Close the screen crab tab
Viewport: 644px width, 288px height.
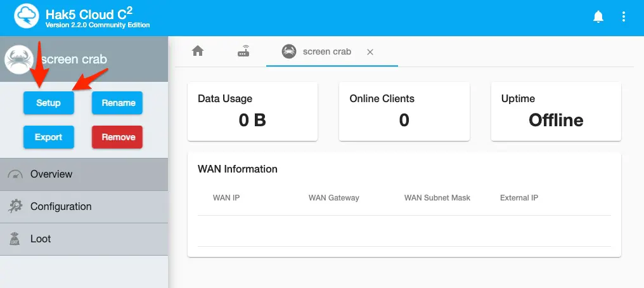click(370, 52)
